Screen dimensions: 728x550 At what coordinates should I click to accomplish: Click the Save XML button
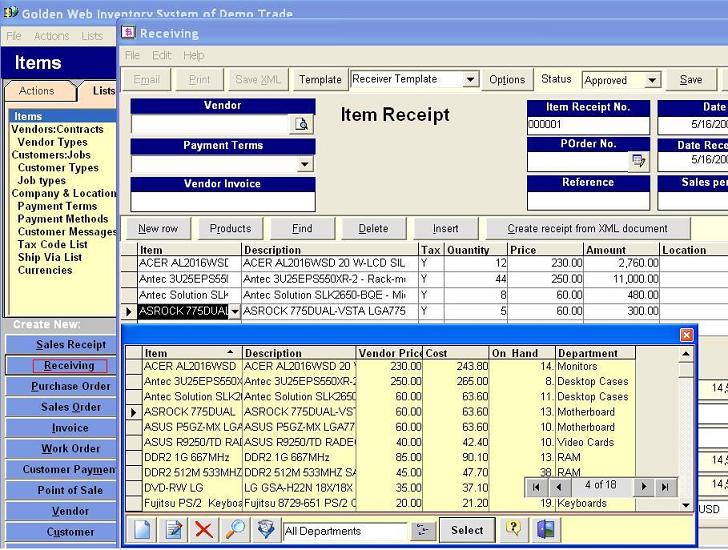pyautogui.click(x=258, y=79)
